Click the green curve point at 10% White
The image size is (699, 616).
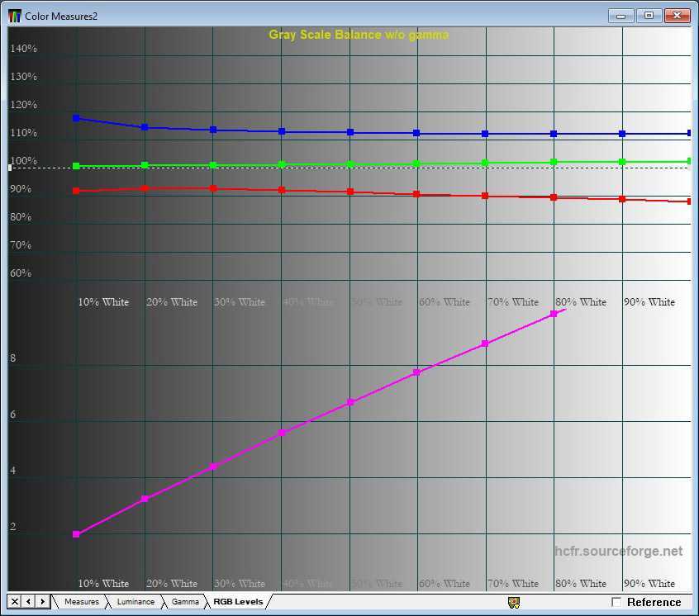point(76,166)
